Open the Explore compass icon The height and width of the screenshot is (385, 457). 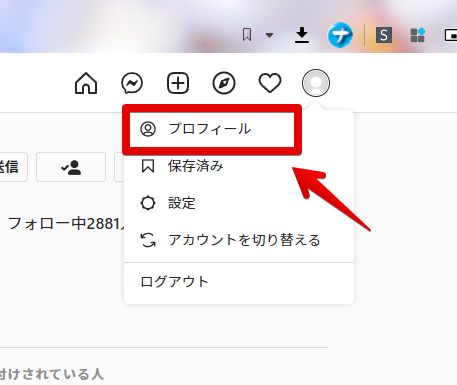point(224,83)
